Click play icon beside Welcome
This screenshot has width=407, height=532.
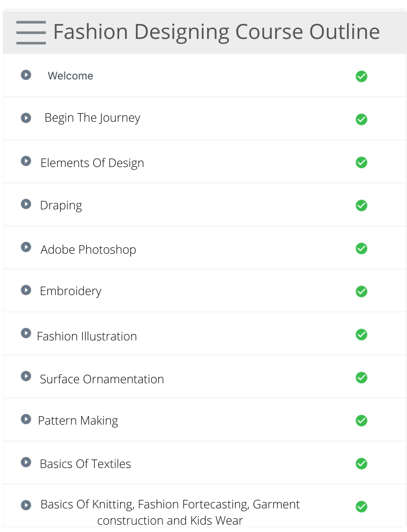[26, 75]
